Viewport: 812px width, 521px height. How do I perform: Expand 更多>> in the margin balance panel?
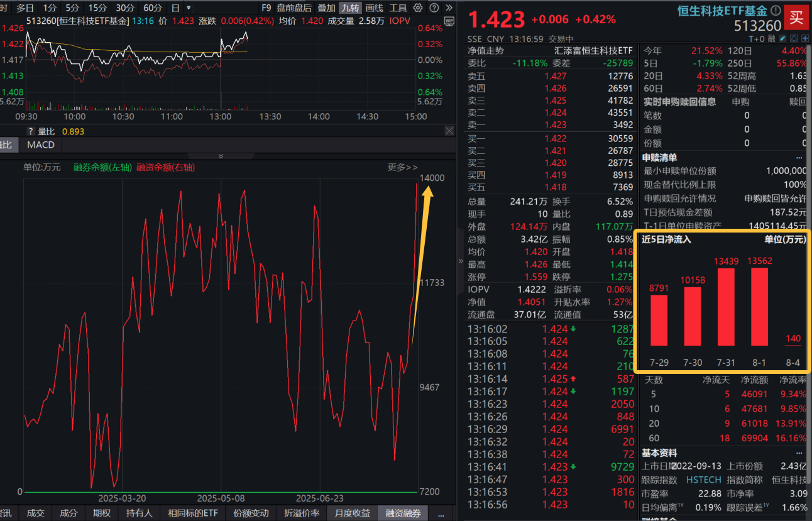click(x=402, y=167)
